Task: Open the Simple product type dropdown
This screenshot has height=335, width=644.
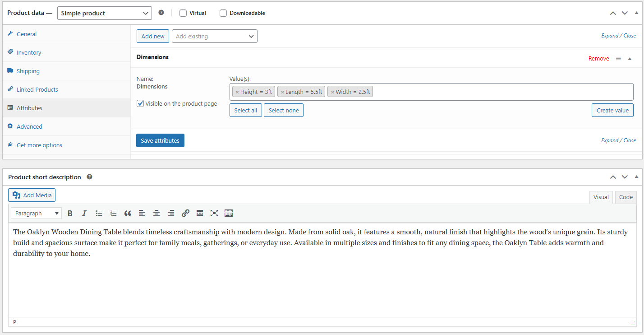Action: (x=105, y=13)
